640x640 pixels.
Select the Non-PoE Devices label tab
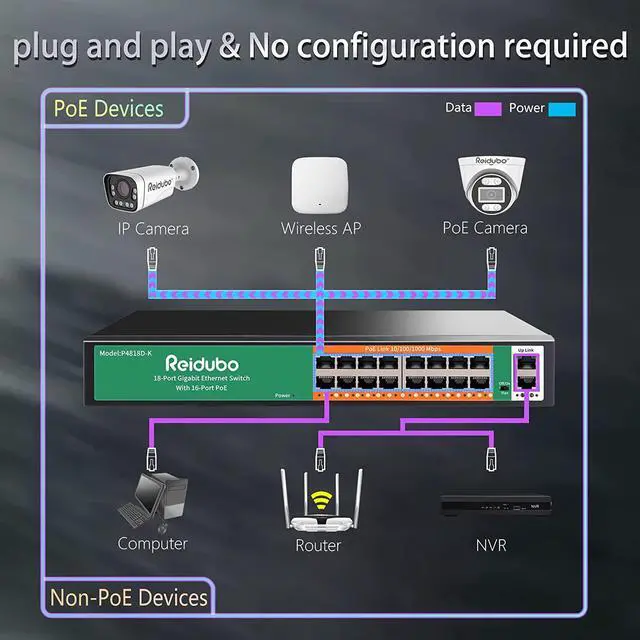click(x=129, y=597)
